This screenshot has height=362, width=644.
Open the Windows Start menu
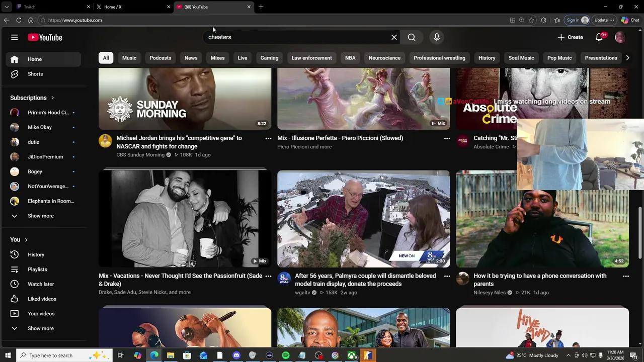coord(8,355)
